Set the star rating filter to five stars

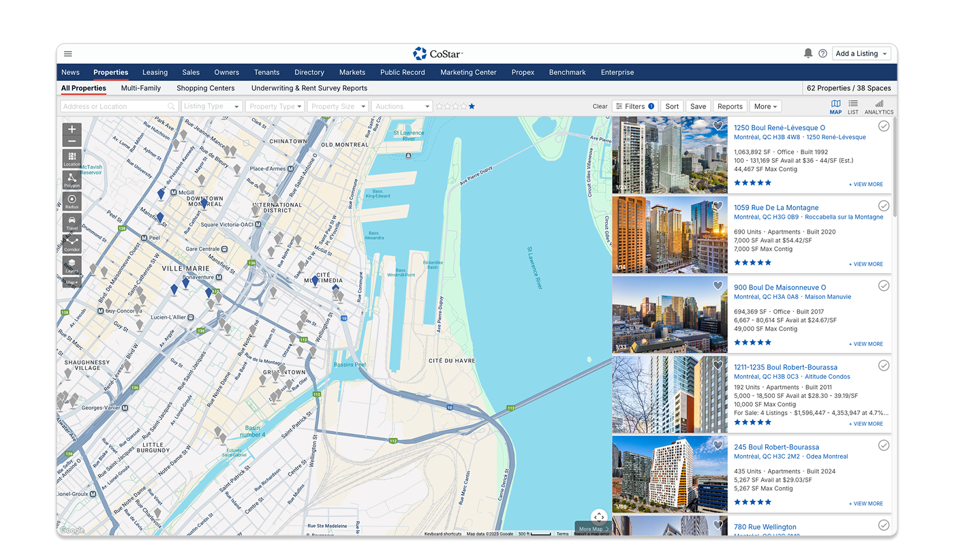click(x=472, y=106)
